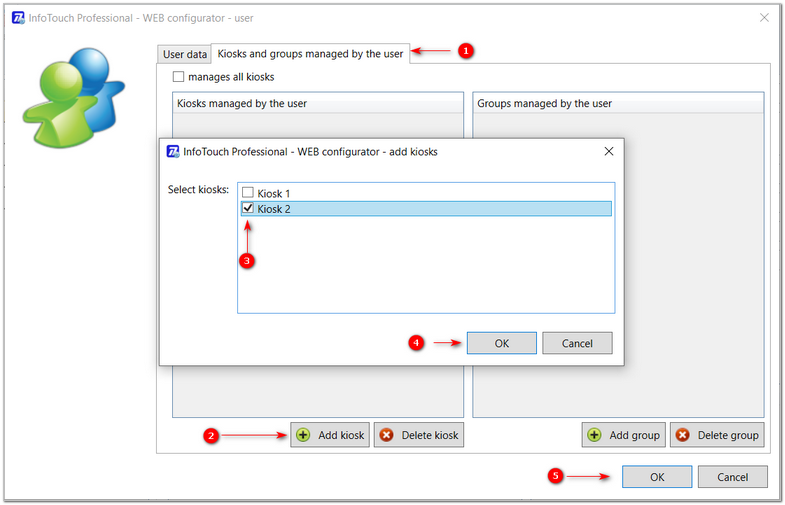Click the Kiosks managed by the user column header
Viewport: 785px width, 505px height.
pyautogui.click(x=318, y=103)
